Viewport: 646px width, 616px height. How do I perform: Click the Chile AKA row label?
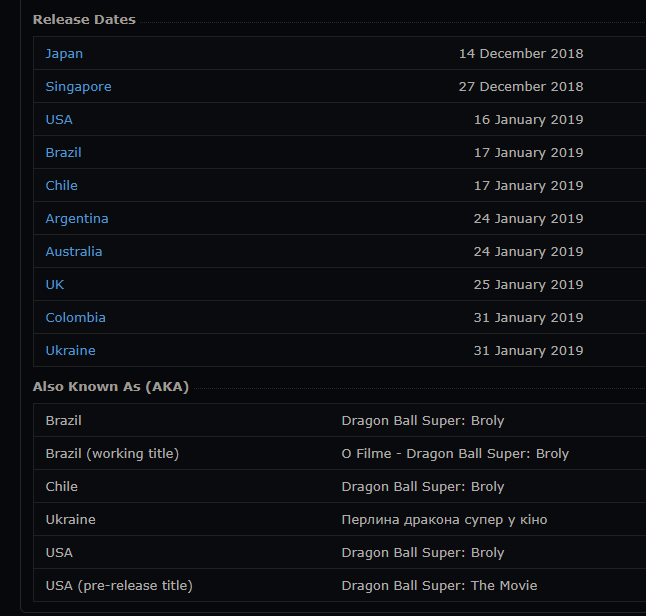[61, 486]
